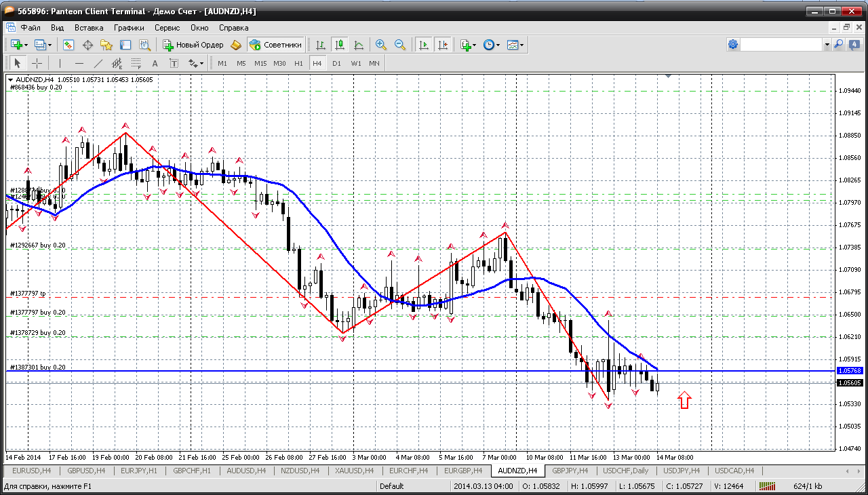Click the search magnifier icon

tap(839, 45)
